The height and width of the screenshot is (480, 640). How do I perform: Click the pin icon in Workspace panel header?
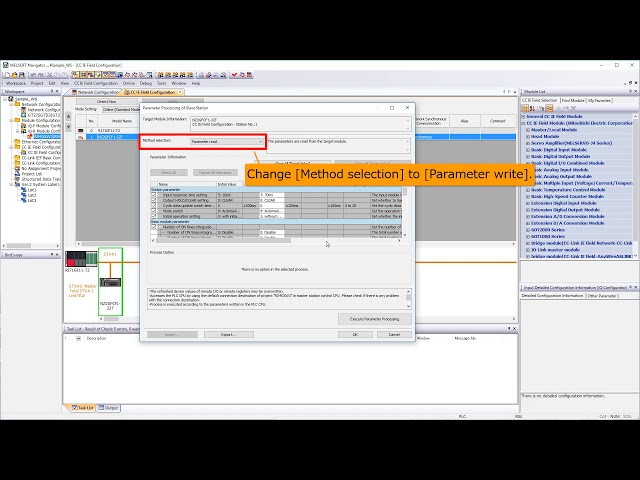tap(51, 91)
